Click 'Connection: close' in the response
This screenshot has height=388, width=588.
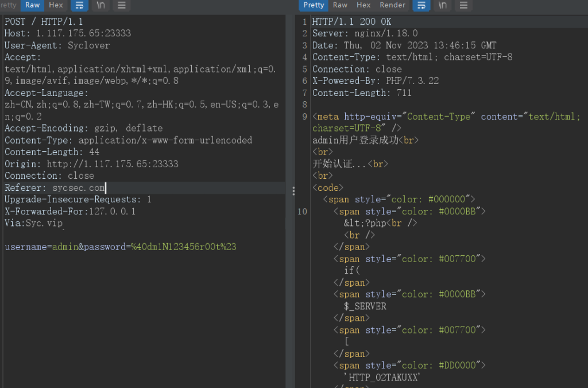[x=357, y=69]
